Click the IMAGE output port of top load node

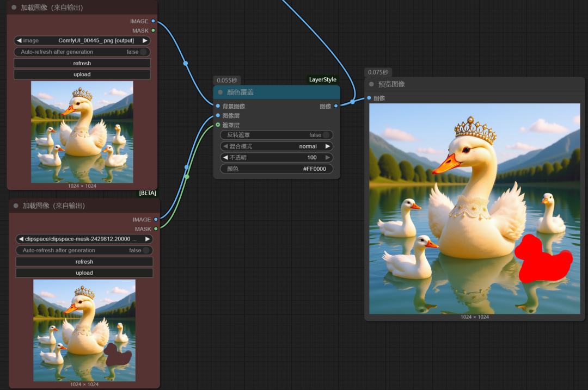click(x=153, y=21)
